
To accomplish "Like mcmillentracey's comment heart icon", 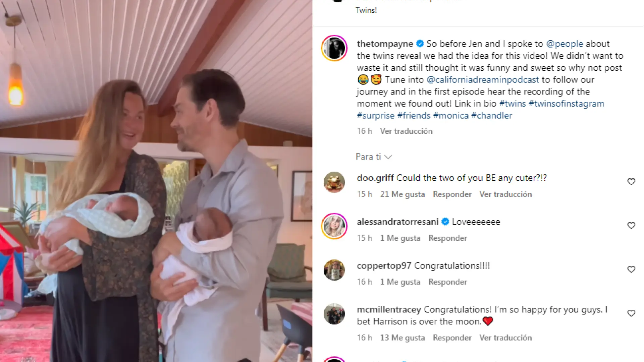I will (631, 313).
